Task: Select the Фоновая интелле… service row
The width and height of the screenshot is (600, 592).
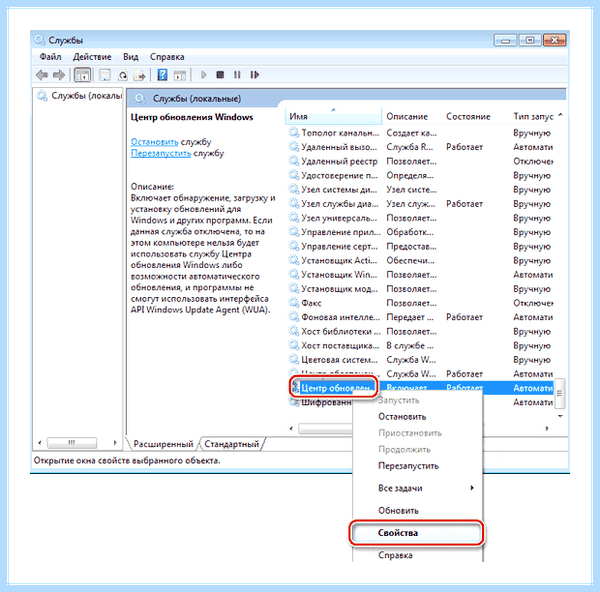Action: (x=421, y=317)
